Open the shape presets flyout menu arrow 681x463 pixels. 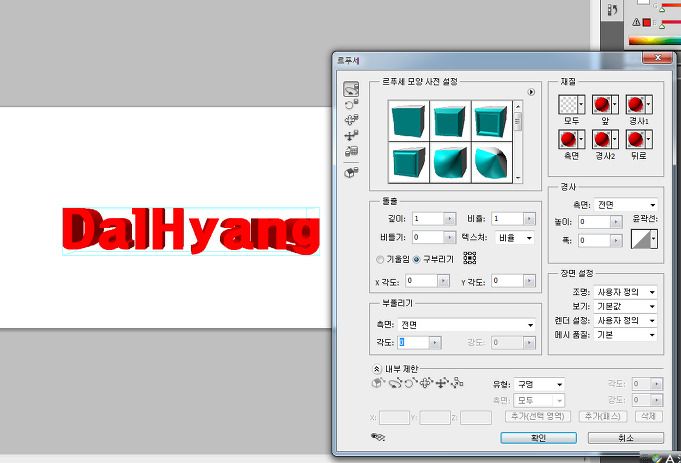coord(531,92)
